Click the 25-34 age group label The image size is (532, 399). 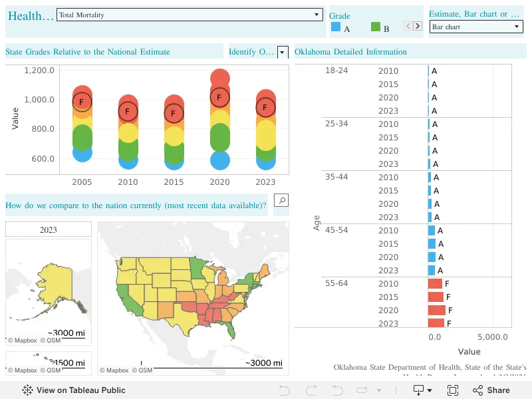pyautogui.click(x=336, y=124)
